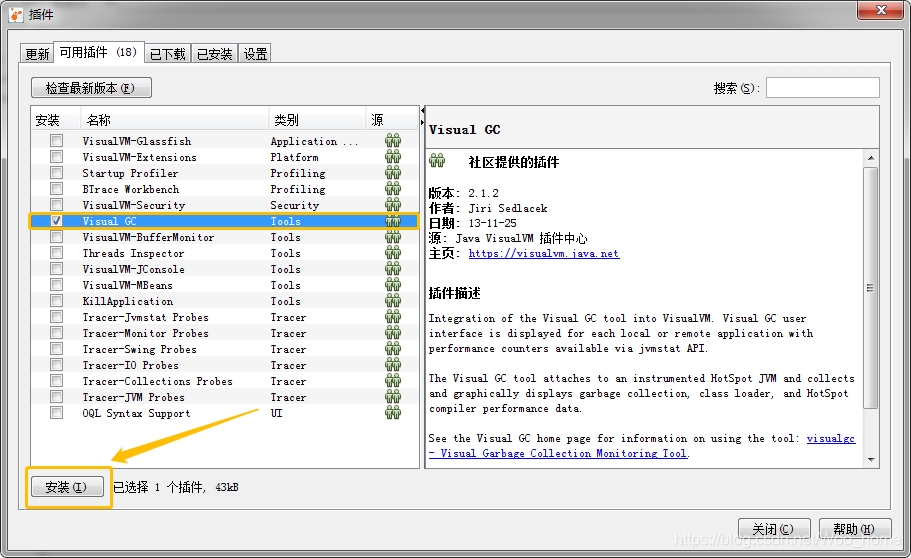Click the source icon for KillApplication
Viewport: 911px width, 558px height.
pos(393,301)
